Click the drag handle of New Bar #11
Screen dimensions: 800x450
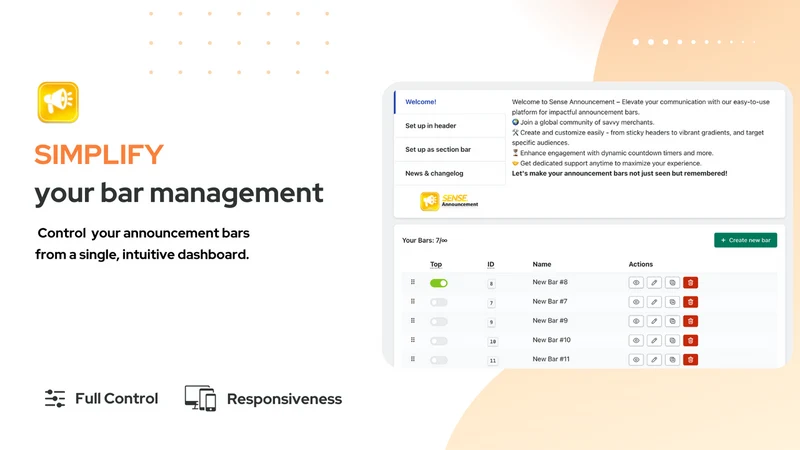[413, 359]
